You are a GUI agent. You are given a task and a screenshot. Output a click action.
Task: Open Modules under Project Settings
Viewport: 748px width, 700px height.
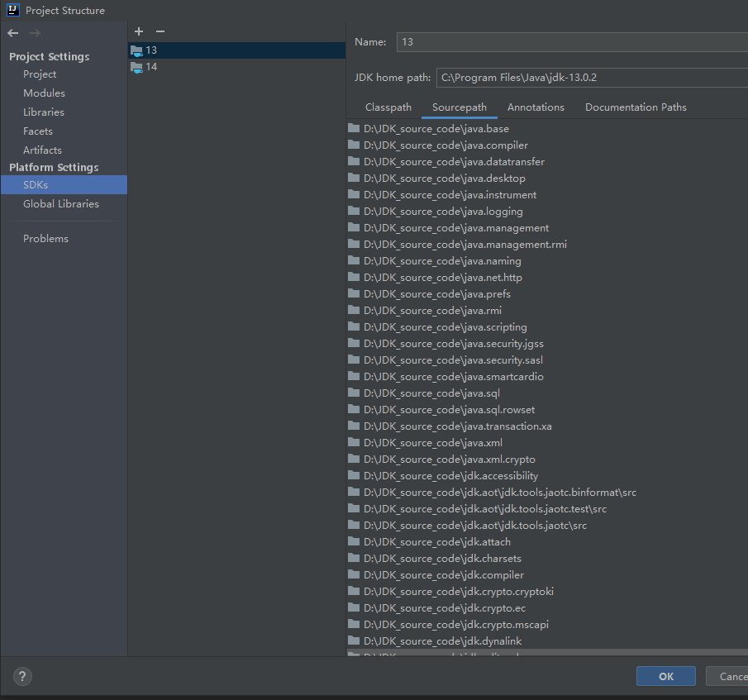tap(44, 93)
